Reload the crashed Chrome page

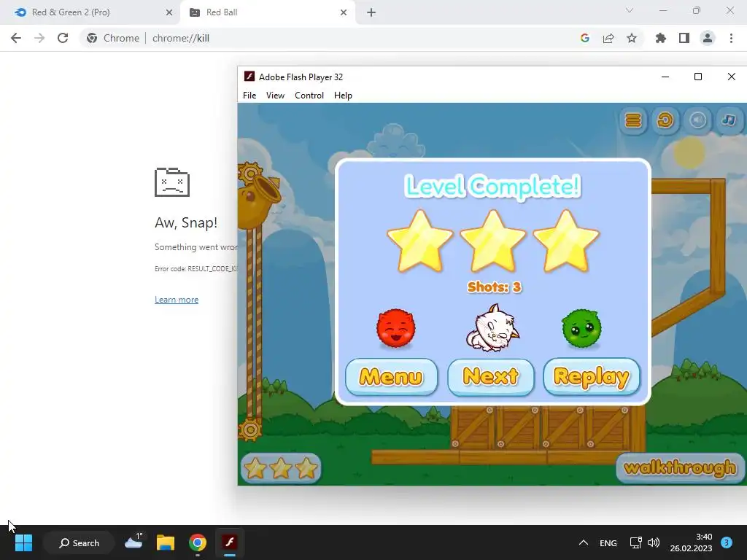63,38
